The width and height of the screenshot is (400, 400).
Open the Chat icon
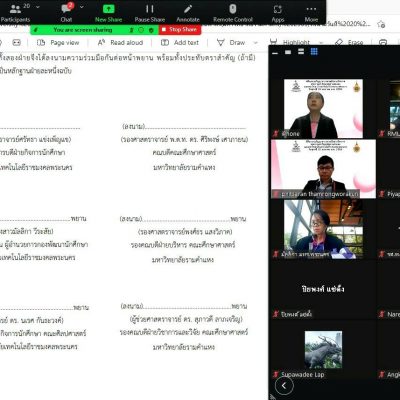click(x=66, y=13)
